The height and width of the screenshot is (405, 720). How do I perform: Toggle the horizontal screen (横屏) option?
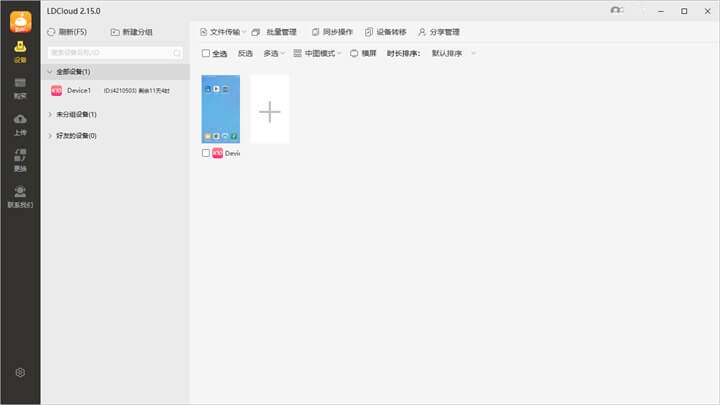[363, 53]
